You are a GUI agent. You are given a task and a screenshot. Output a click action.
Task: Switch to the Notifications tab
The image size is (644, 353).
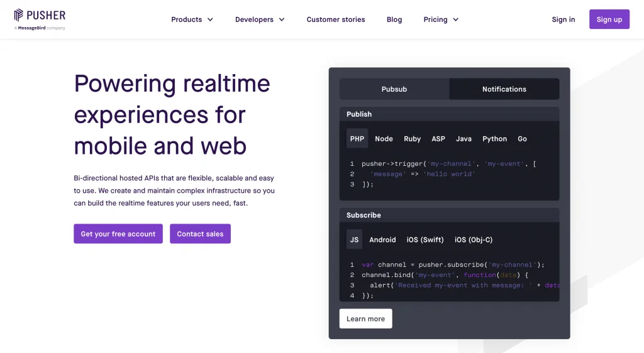tap(504, 89)
